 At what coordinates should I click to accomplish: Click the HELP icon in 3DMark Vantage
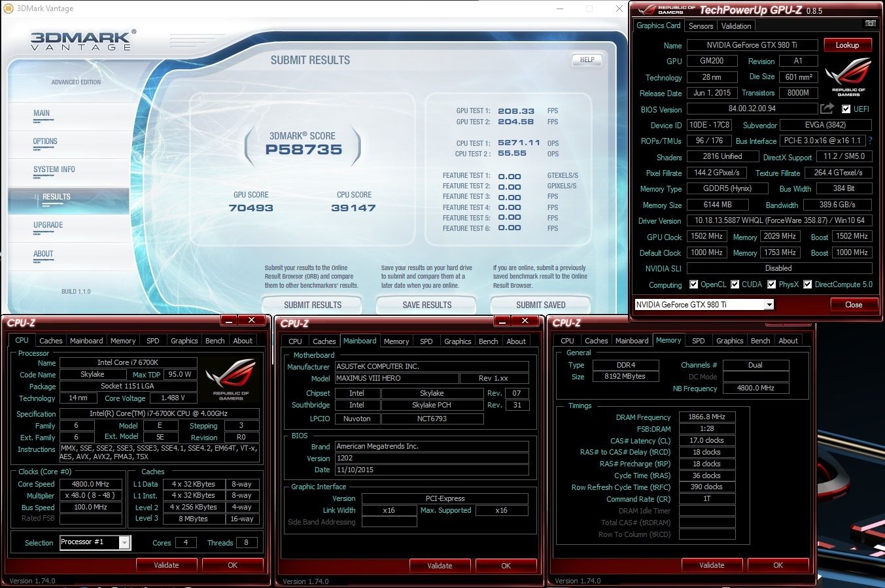click(586, 60)
